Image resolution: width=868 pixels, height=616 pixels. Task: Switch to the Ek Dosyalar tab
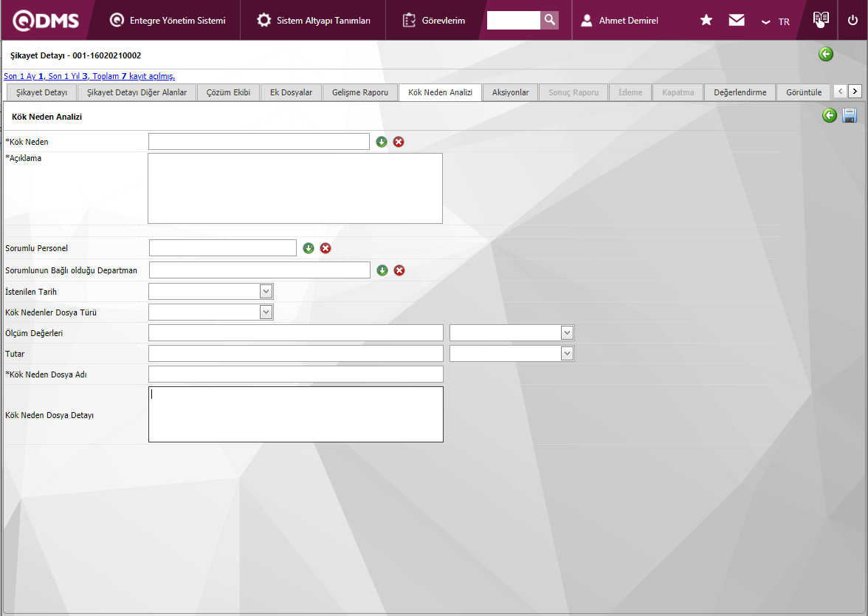(x=291, y=92)
